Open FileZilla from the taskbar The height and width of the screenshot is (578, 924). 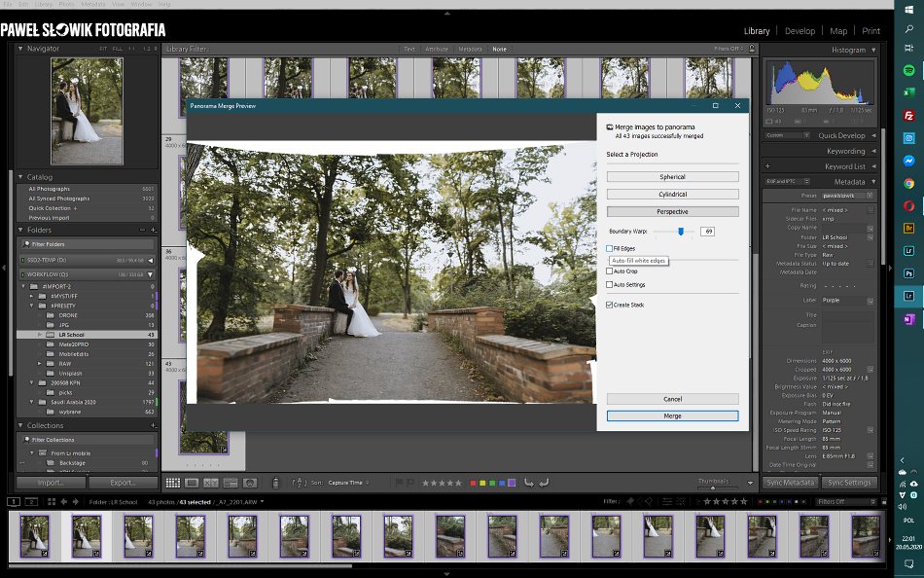pyautogui.click(x=908, y=116)
